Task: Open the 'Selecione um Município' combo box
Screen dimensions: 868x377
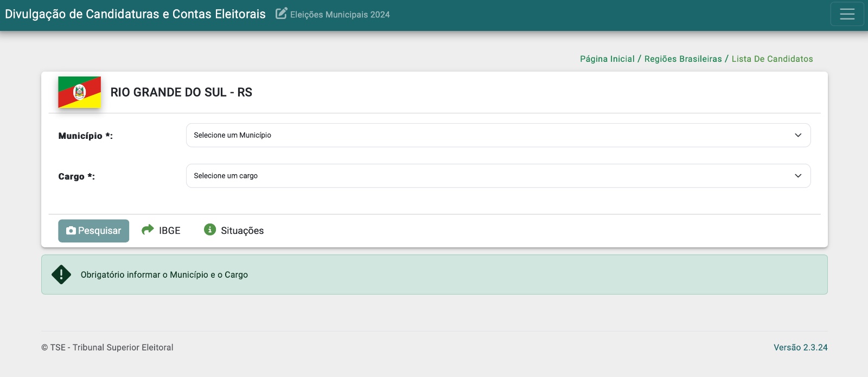Action: [x=488, y=135]
